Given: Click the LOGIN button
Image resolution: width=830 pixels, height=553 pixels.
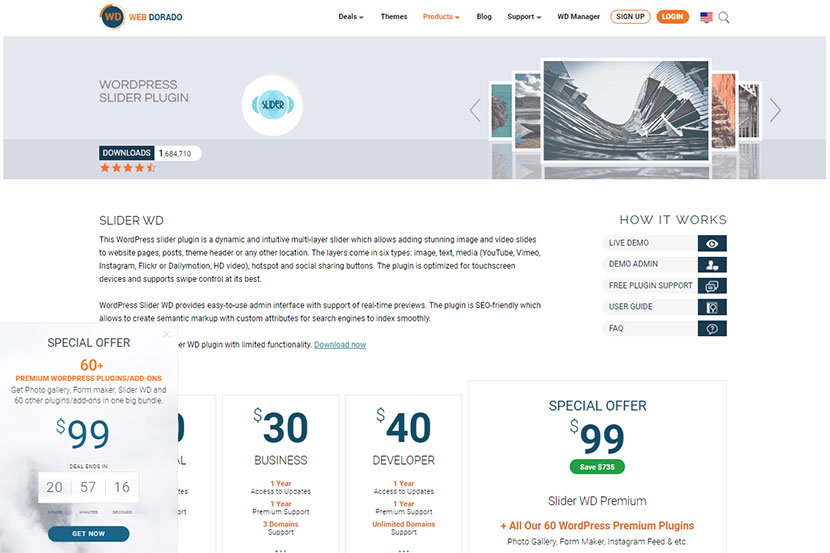Looking at the screenshot, I should tap(672, 17).
